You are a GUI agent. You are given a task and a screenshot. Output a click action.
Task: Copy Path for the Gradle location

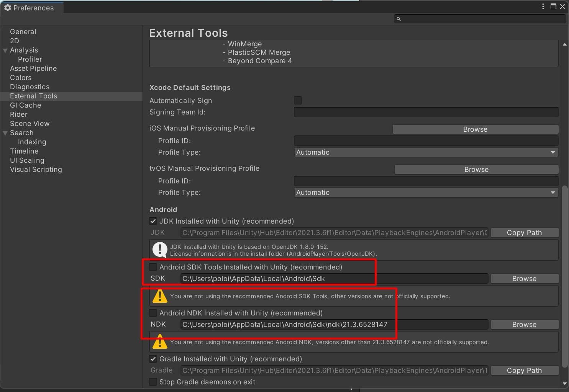tap(524, 370)
